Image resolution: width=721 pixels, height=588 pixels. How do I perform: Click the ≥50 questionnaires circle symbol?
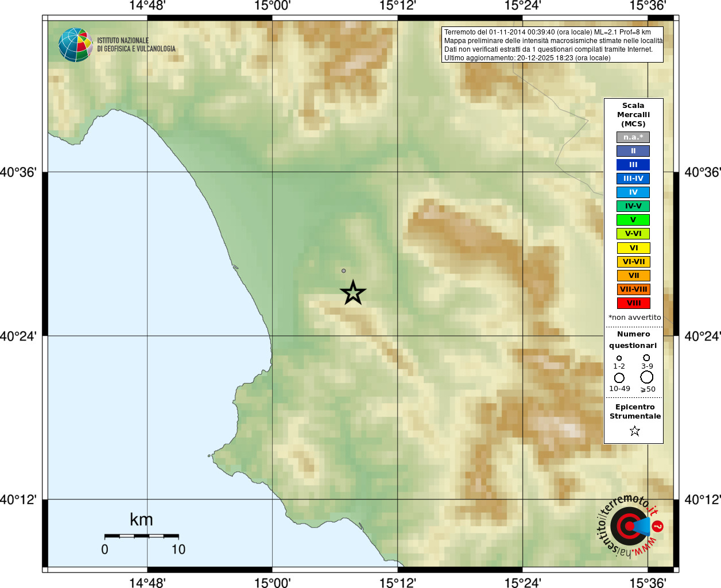[646, 377]
